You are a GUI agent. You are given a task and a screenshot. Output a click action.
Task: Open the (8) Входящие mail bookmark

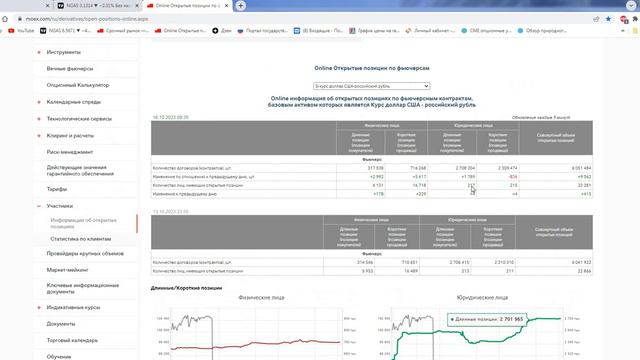click(x=318, y=31)
